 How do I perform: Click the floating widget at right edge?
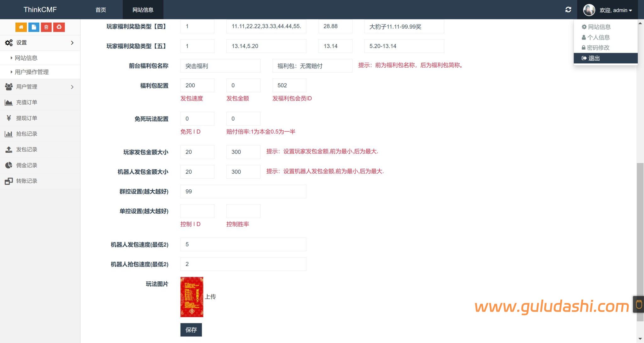click(638, 304)
